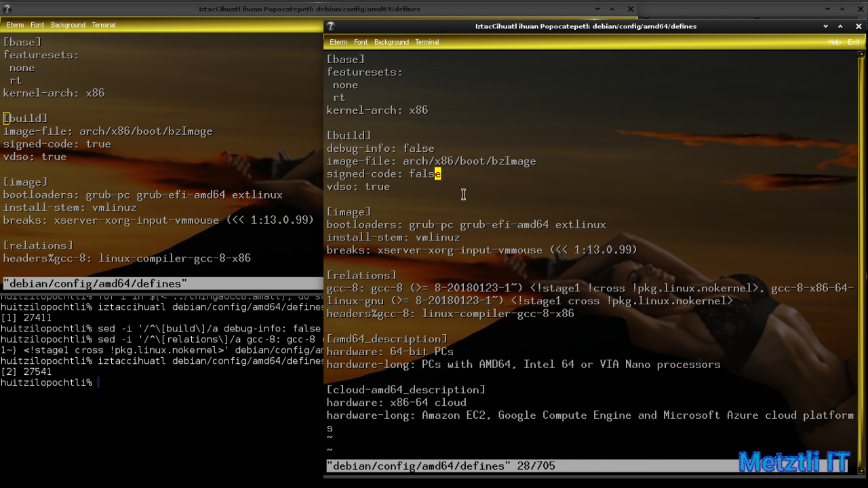Click 'headers%gcc-8' line in front window

pyautogui.click(x=450, y=314)
